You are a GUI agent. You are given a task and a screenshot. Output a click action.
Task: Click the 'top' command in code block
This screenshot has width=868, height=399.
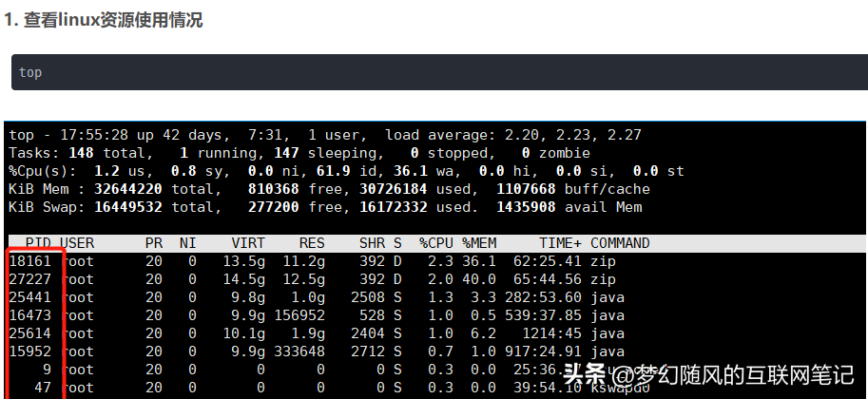(30, 72)
